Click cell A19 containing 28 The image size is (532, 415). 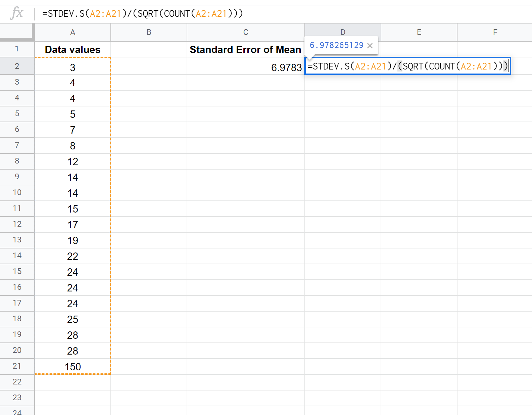[73, 335]
